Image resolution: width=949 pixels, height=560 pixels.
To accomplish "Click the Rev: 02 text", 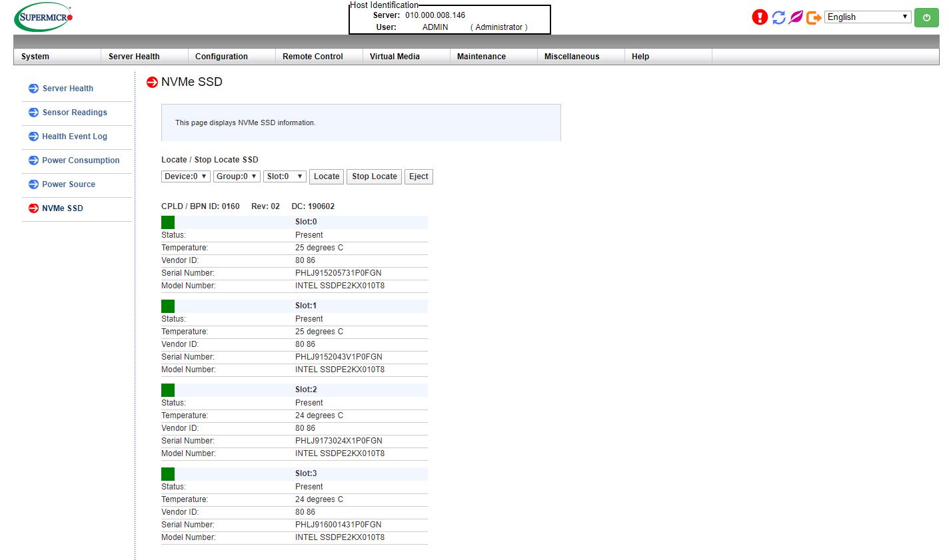I will pos(265,206).
